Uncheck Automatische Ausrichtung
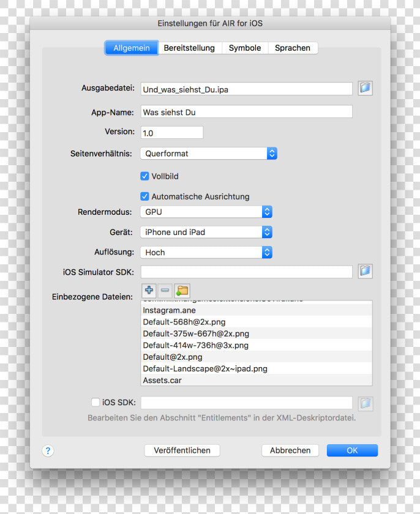 pos(144,196)
